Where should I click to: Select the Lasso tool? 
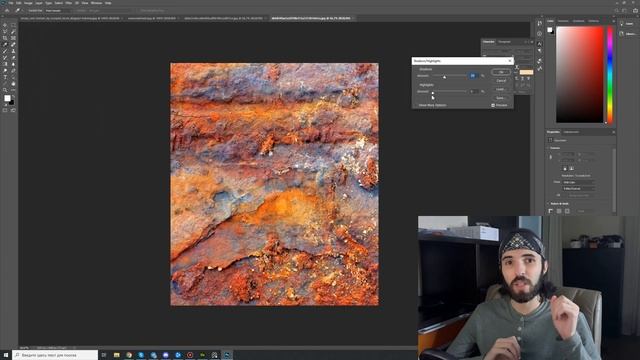(x=5, y=31)
